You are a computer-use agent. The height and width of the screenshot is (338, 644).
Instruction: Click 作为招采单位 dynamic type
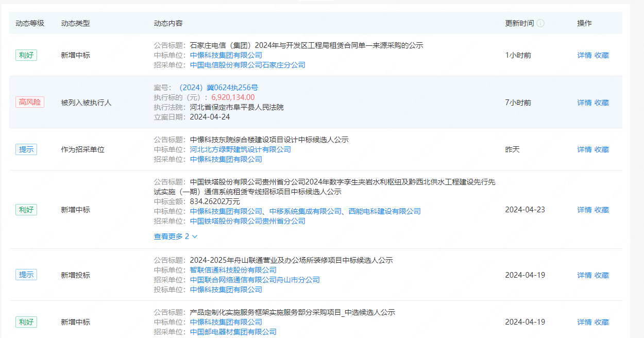pos(82,149)
